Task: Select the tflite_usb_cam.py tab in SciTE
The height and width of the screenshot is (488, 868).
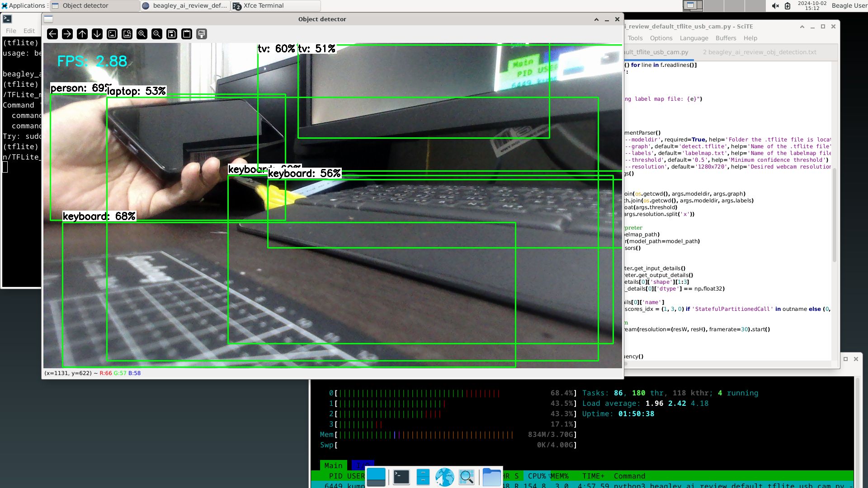Action: point(658,52)
